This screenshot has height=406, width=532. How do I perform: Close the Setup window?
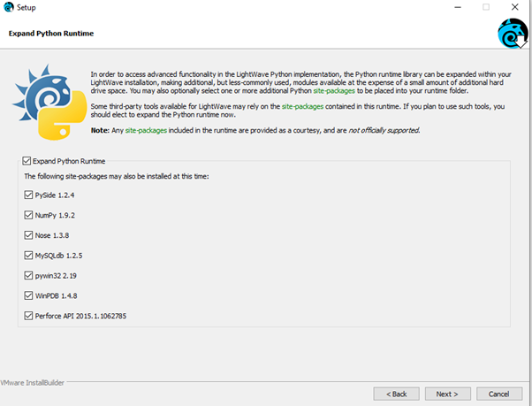(x=514, y=7)
